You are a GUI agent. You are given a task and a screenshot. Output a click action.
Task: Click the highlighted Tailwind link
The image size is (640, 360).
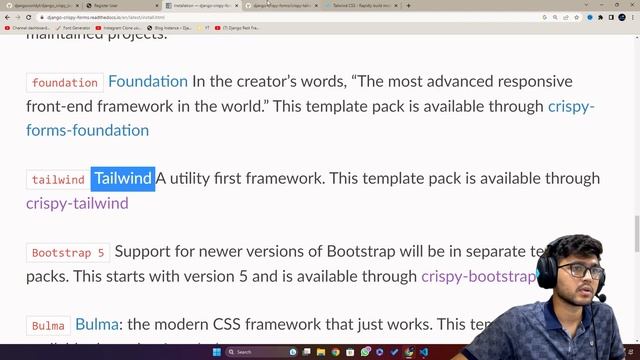[123, 179]
